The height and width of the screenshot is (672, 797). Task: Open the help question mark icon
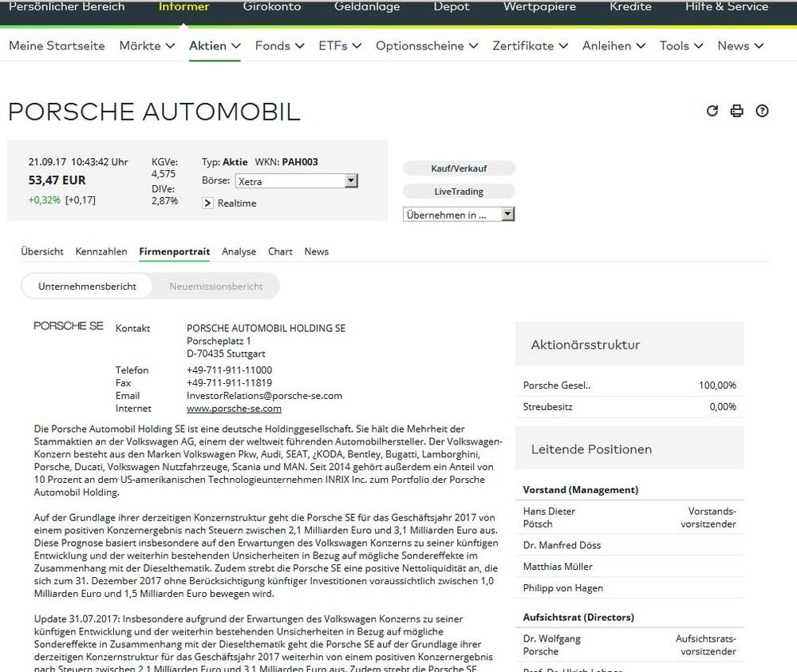click(762, 111)
